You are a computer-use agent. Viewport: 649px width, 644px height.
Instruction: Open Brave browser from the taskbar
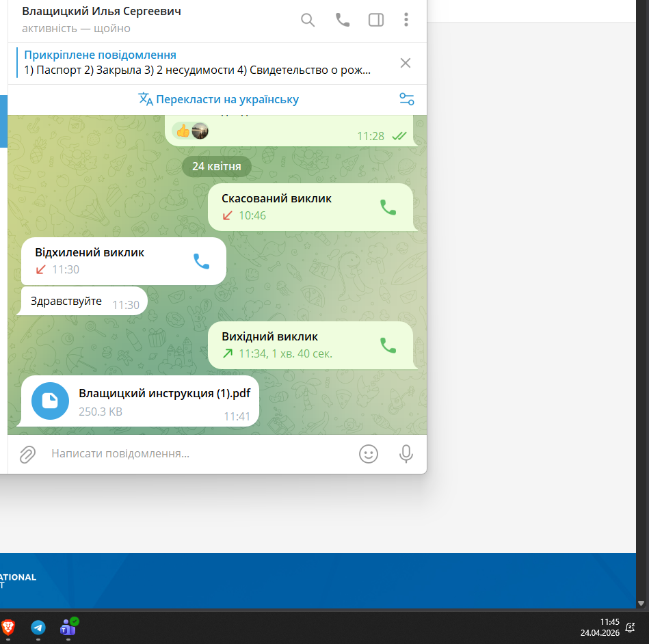[x=8, y=628]
